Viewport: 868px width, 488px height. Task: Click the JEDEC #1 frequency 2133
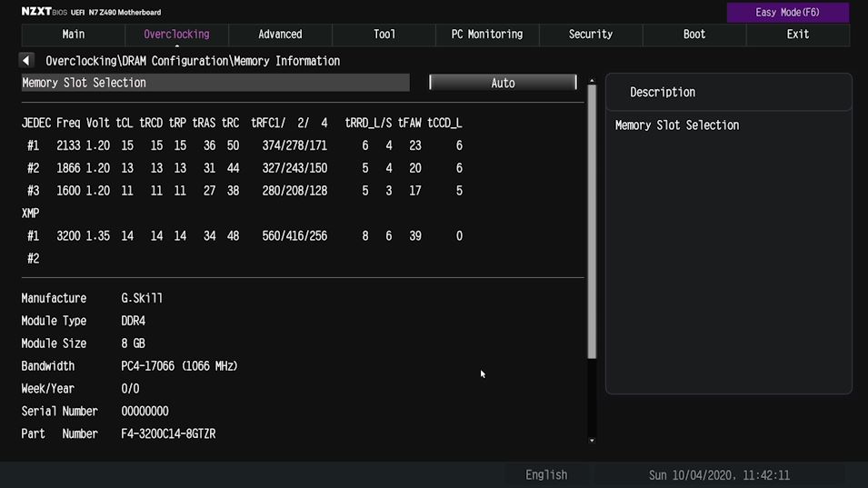pyautogui.click(x=68, y=145)
